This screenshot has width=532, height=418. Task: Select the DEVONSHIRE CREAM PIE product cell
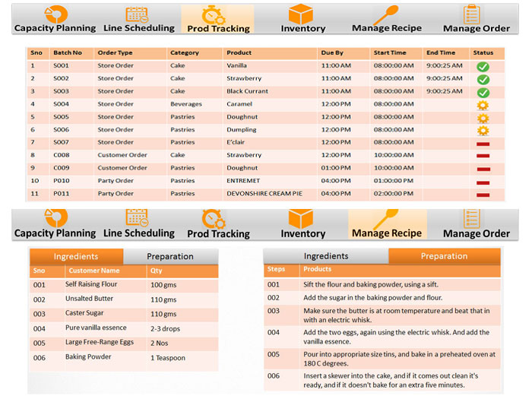tap(264, 194)
